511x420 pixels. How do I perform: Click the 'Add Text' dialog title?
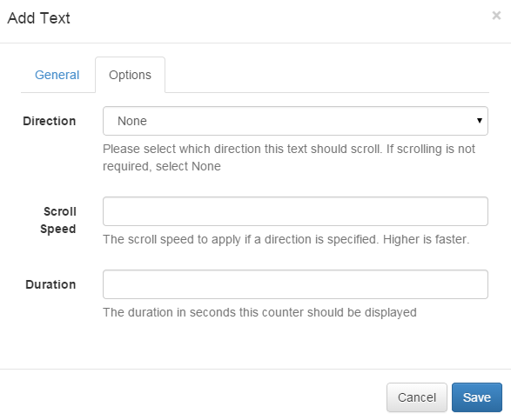point(39,18)
